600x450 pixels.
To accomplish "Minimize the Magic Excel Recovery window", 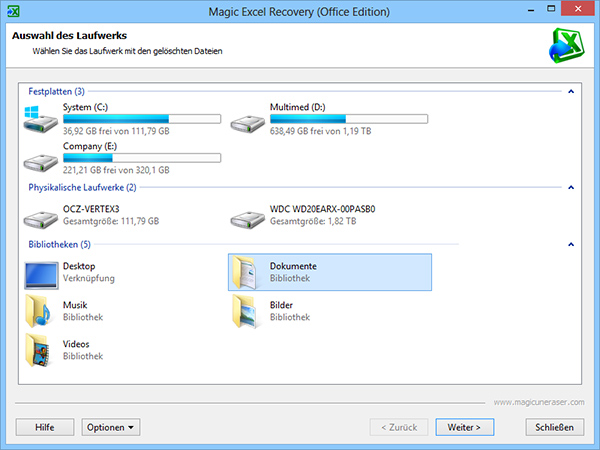I will (x=531, y=9).
